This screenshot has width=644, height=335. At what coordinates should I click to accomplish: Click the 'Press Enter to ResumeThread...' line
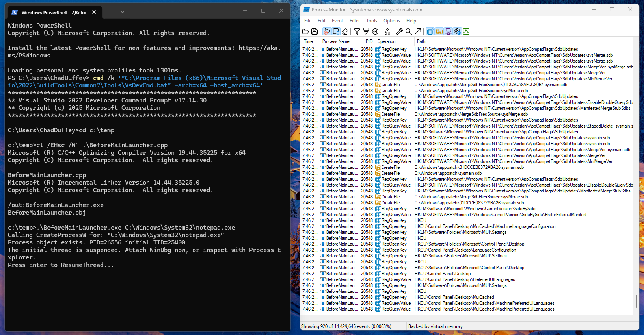[61, 265]
